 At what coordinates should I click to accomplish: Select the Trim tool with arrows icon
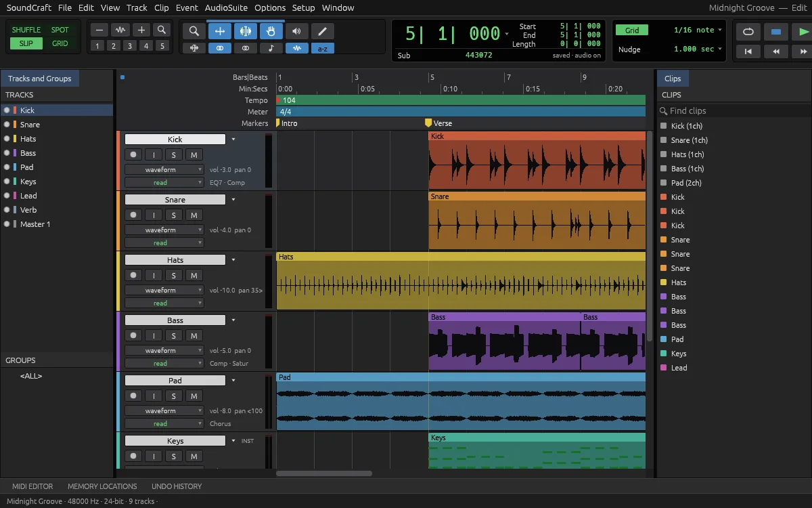pos(220,31)
